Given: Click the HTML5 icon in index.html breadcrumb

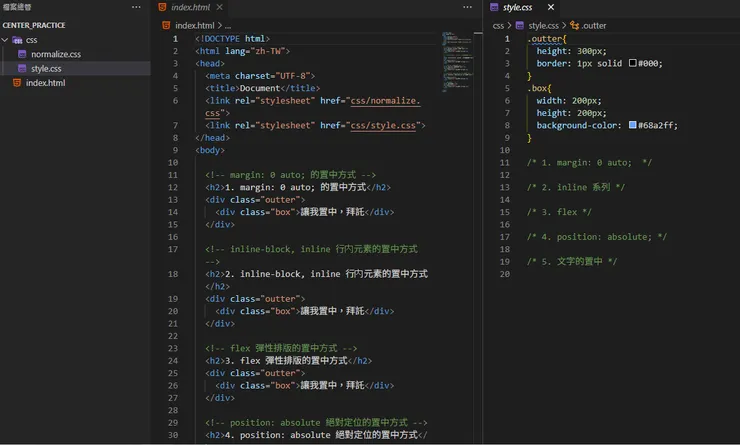Looking at the screenshot, I should 166,25.
